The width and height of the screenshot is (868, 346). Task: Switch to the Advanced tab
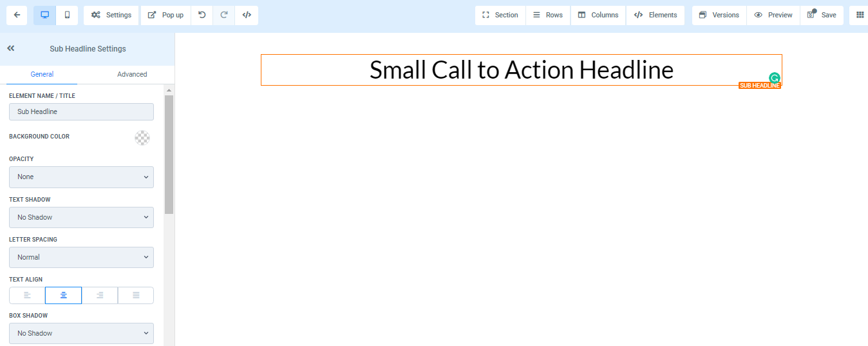pos(132,74)
